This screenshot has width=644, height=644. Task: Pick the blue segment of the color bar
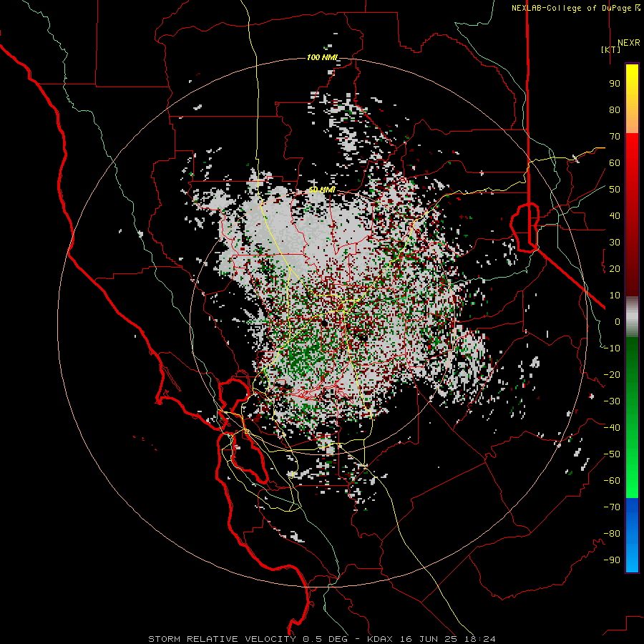(632, 535)
